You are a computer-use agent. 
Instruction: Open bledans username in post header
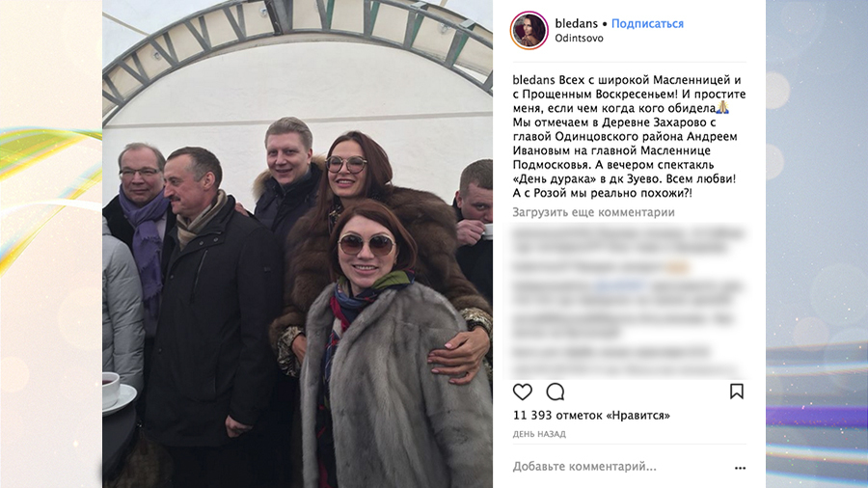577,24
